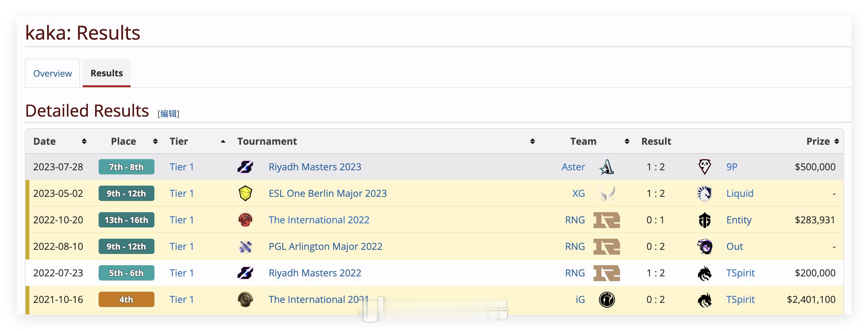Open the RNG link in PGL Arlington Major row
The height and width of the screenshot is (331, 868).
575,246
